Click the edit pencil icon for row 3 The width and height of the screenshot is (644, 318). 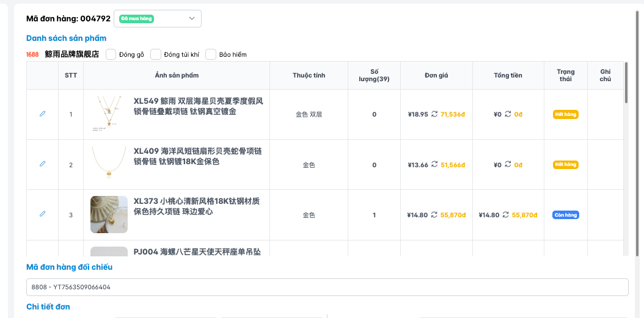(x=42, y=214)
